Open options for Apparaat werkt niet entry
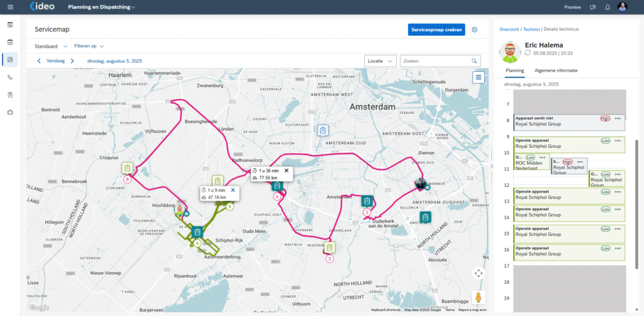The image size is (644, 316). click(618, 118)
